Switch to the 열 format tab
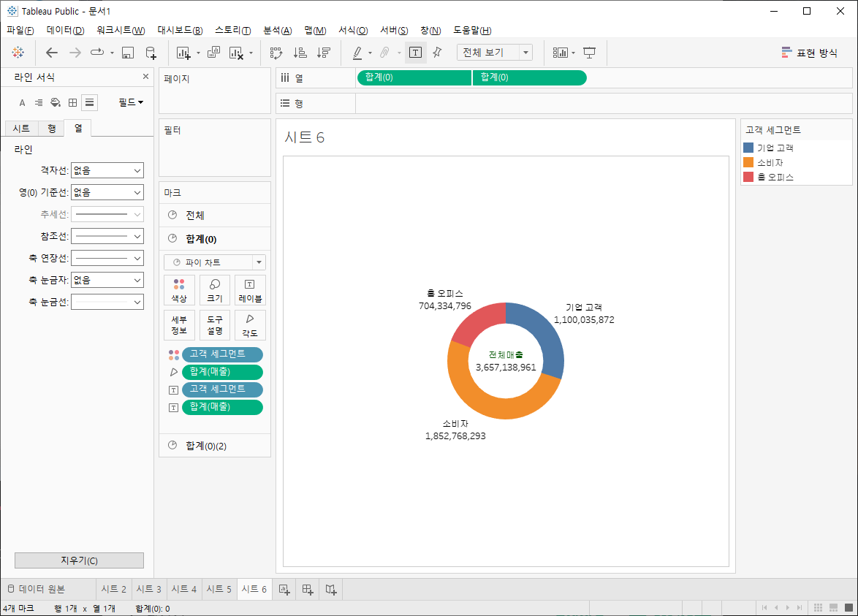Image resolution: width=858 pixels, height=616 pixels. click(x=78, y=128)
